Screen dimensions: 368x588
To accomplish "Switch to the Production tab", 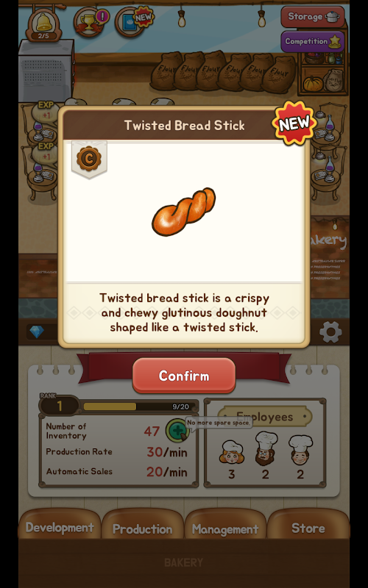I will pyautogui.click(x=142, y=528).
